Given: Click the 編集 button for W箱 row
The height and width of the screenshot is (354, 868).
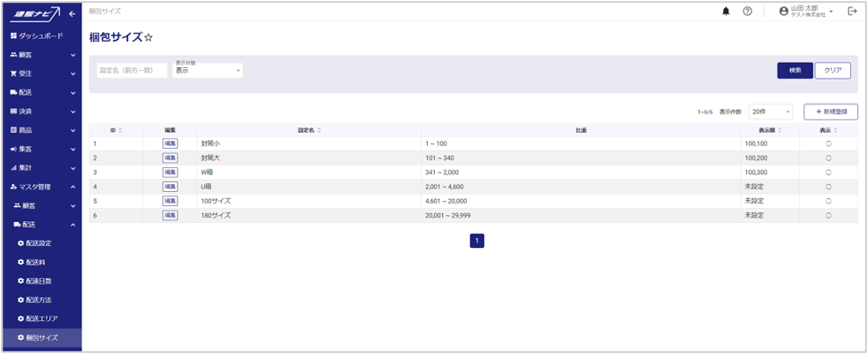Looking at the screenshot, I should pos(170,172).
